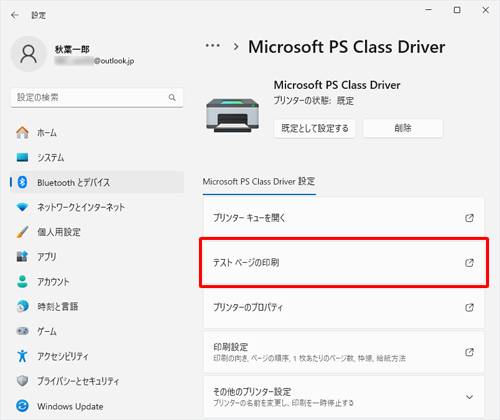Click the Windows Update sync icon
The image size is (500, 420).
(22, 406)
